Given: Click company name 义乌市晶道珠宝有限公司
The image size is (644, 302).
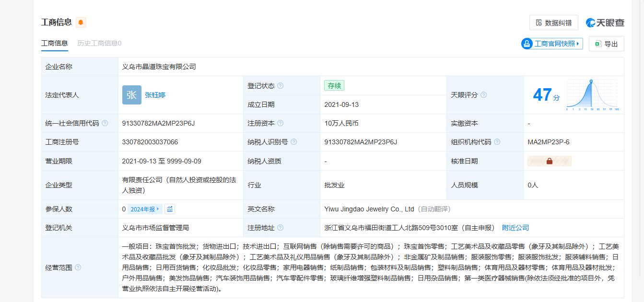Looking at the screenshot, I should click(159, 67).
